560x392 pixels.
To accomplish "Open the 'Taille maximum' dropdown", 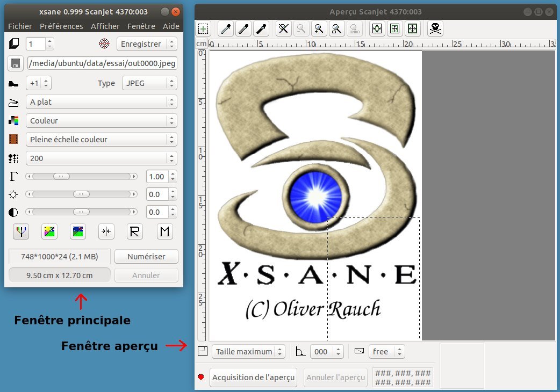I will (249, 352).
